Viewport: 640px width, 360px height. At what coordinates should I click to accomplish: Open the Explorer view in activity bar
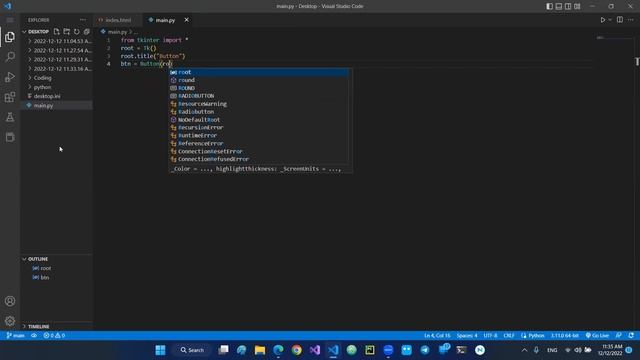click(x=10, y=37)
